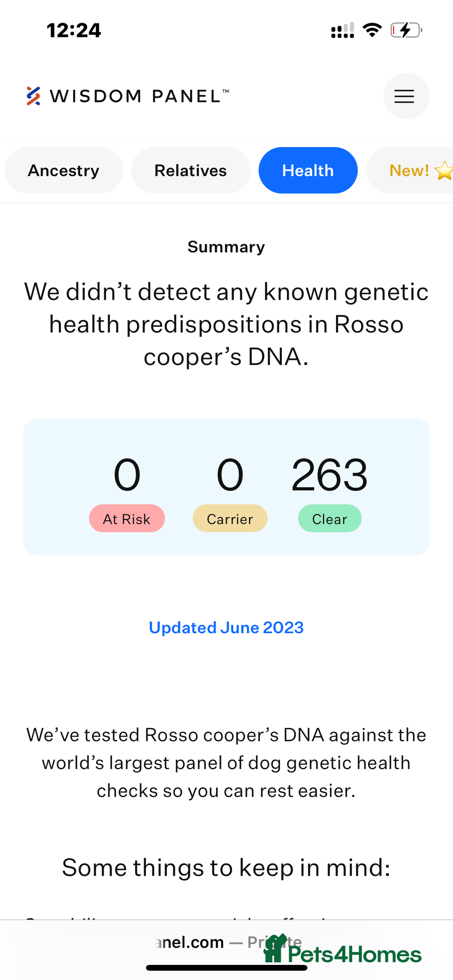Open the hamburger menu
The height and width of the screenshot is (980, 453).
pos(406,96)
